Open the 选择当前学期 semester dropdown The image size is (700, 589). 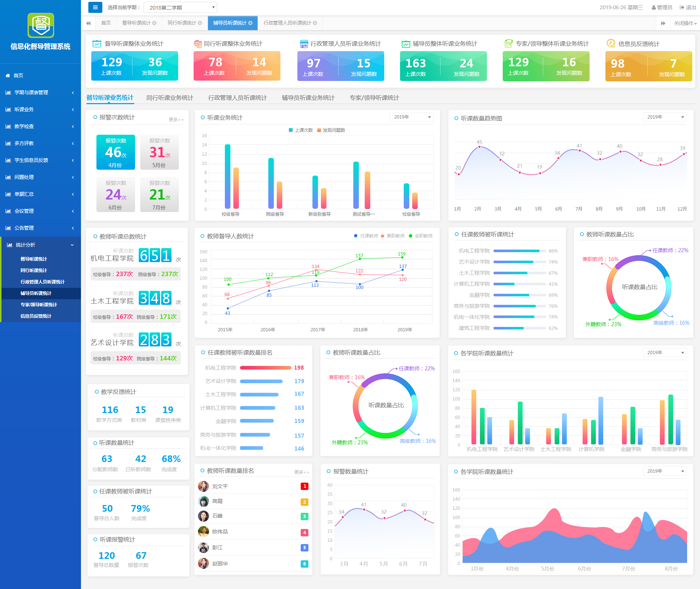[180, 7]
